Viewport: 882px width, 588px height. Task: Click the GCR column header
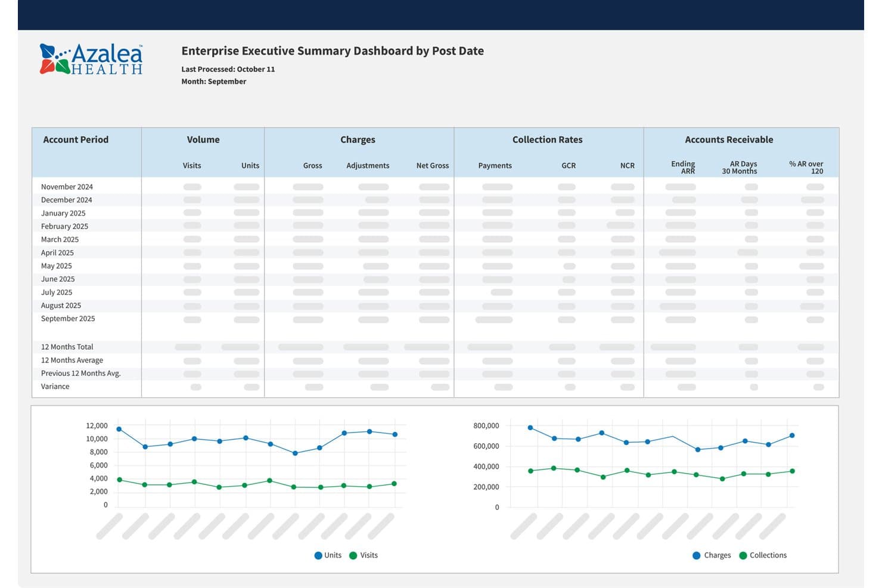coord(569,166)
